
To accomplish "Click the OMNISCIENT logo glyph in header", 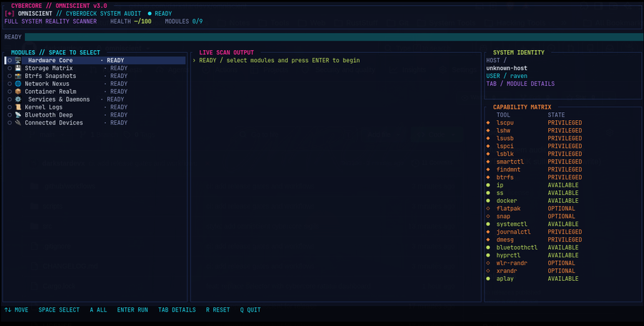I will tap(9, 14).
